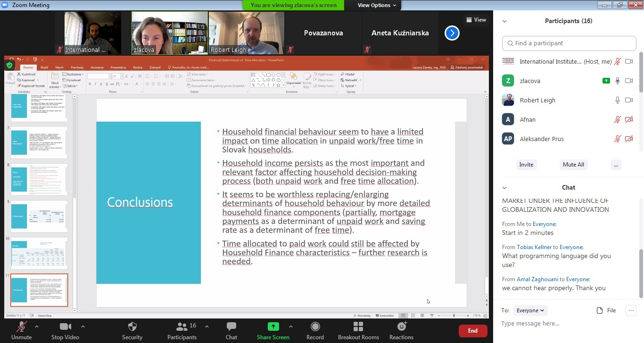Open chat recipient Everyone dropdown

pyautogui.click(x=530, y=310)
